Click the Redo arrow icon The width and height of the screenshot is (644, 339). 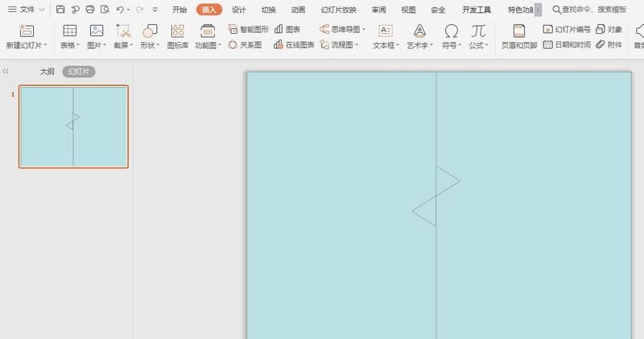pyautogui.click(x=139, y=9)
